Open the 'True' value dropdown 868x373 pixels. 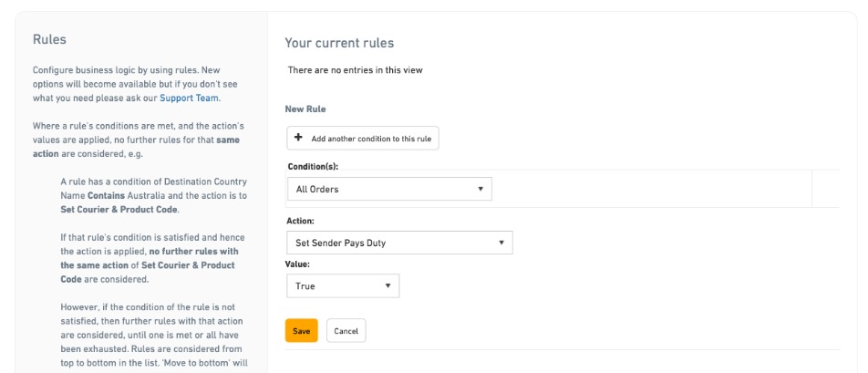343,285
